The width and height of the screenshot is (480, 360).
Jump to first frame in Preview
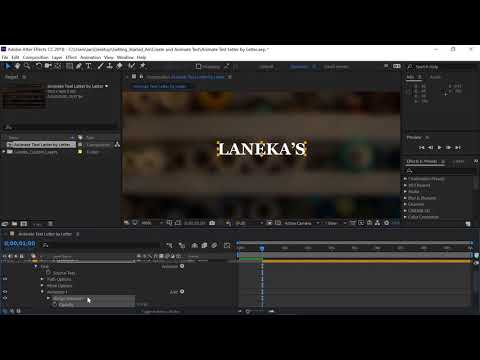coord(422,147)
